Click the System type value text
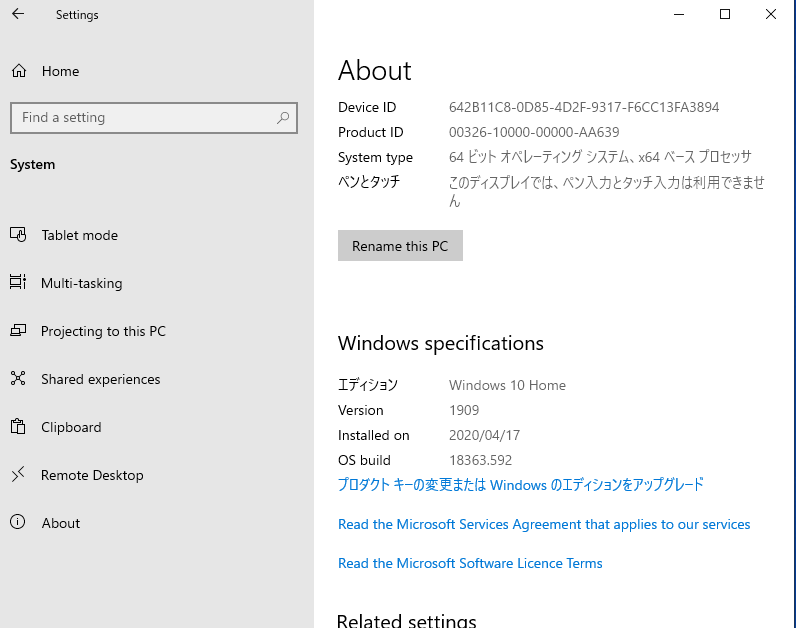796x628 pixels. 600,157
